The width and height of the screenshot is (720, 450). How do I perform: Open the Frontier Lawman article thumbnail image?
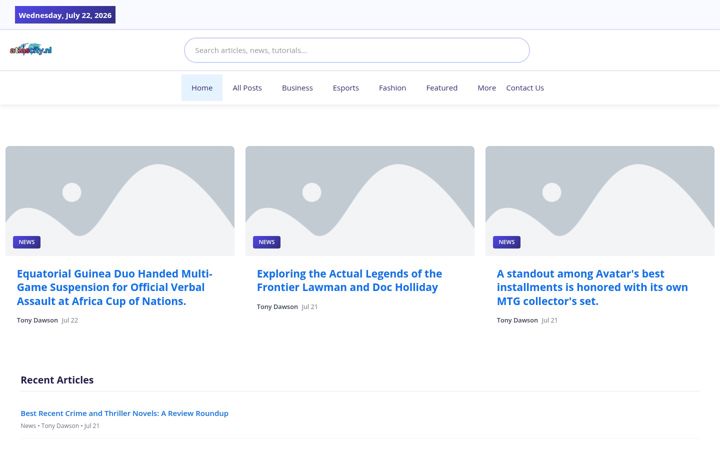360,201
